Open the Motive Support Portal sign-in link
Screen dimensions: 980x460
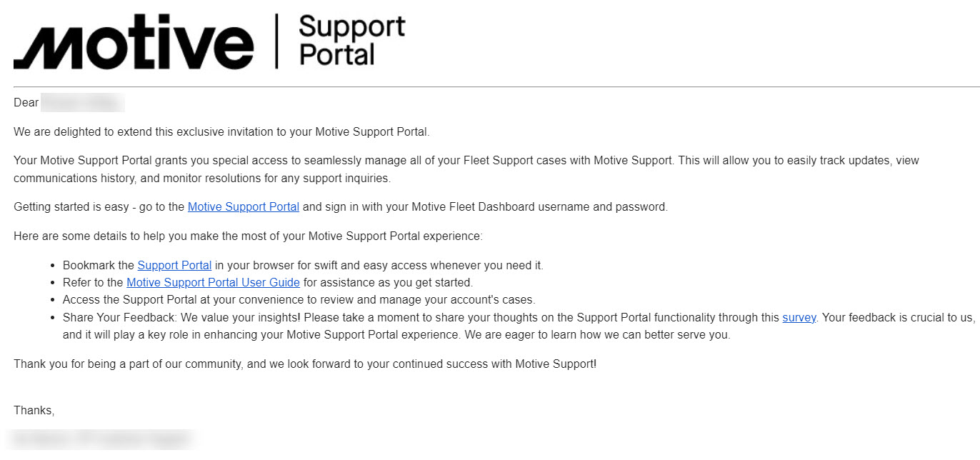tap(243, 207)
